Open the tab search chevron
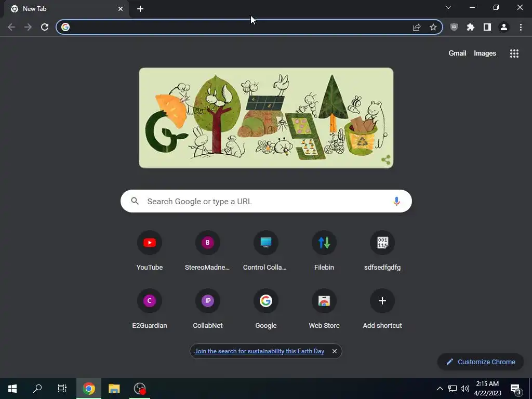Screen dimensions: 532x399 pyautogui.click(x=448, y=7)
